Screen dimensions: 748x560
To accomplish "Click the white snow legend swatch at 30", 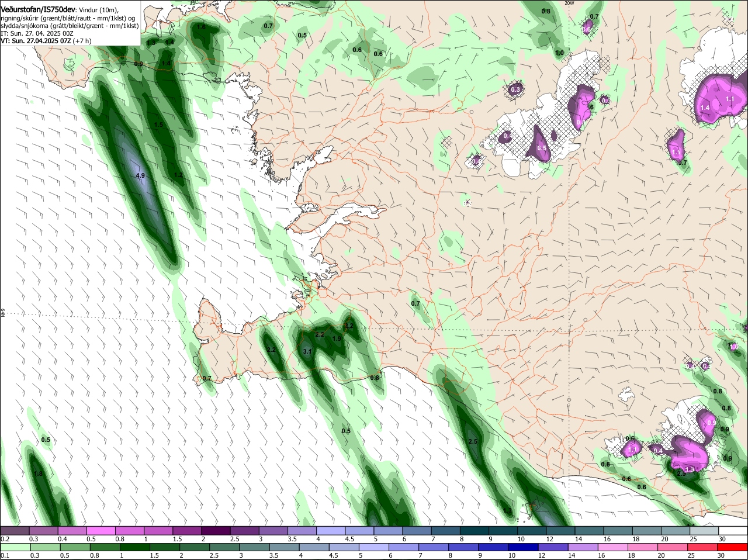I will tap(733, 530).
